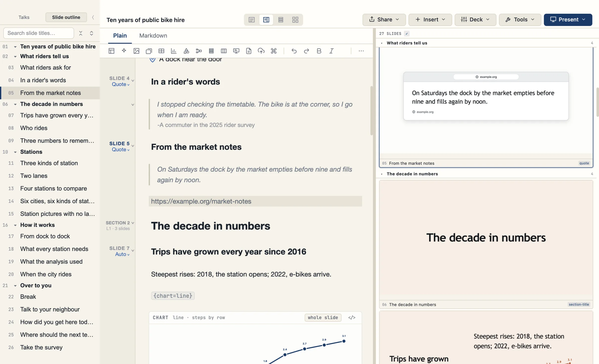This screenshot has width=599, height=364.
Task: Click the Present button
Action: tap(568, 20)
